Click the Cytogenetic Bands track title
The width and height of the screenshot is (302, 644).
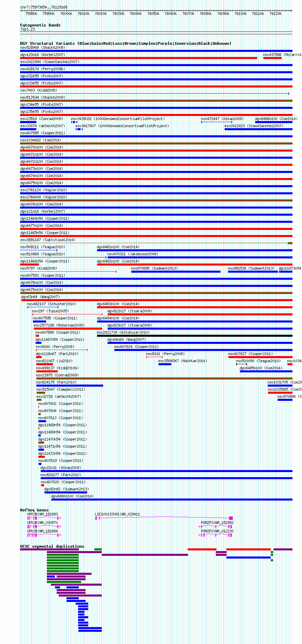click(40, 25)
